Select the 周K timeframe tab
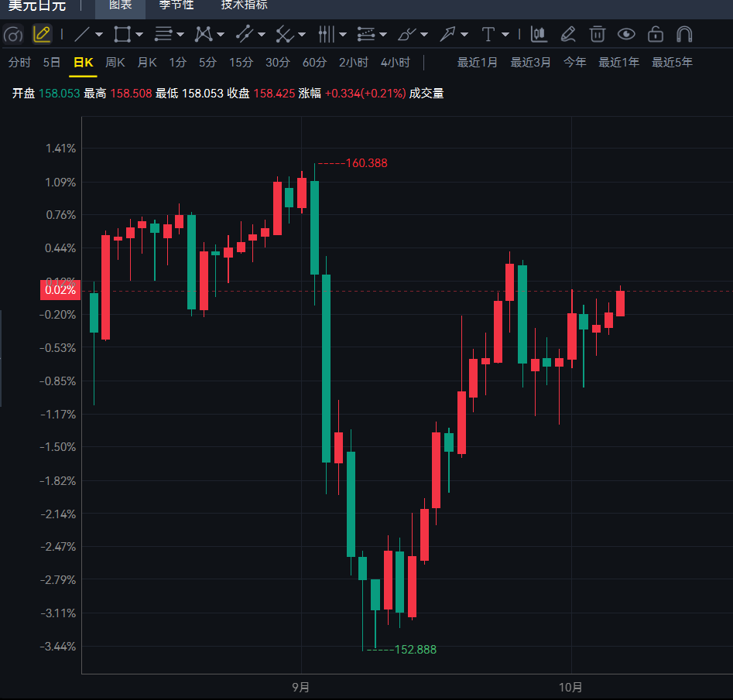 (115, 63)
